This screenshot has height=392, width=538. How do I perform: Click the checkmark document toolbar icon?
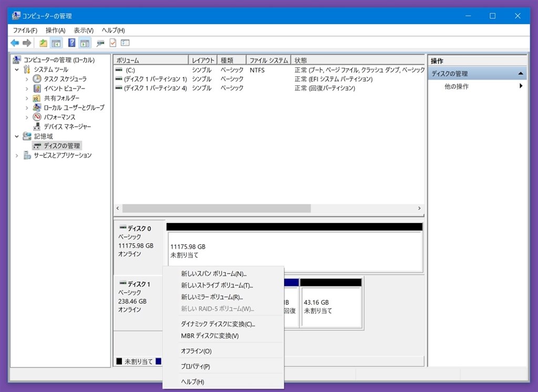pos(113,43)
